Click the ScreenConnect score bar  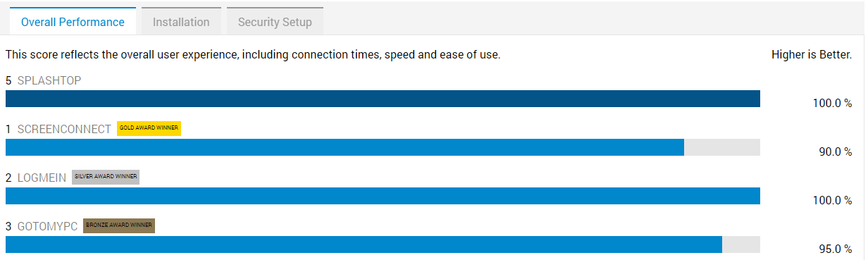(345, 147)
